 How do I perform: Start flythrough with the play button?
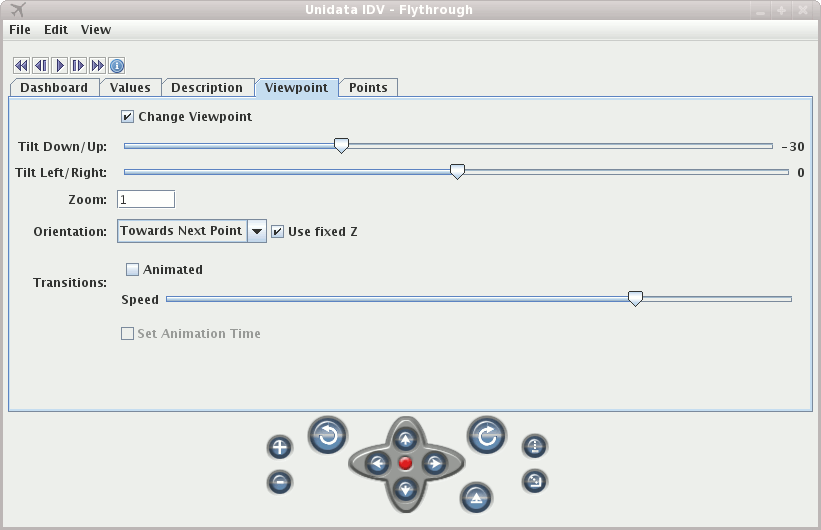60,66
